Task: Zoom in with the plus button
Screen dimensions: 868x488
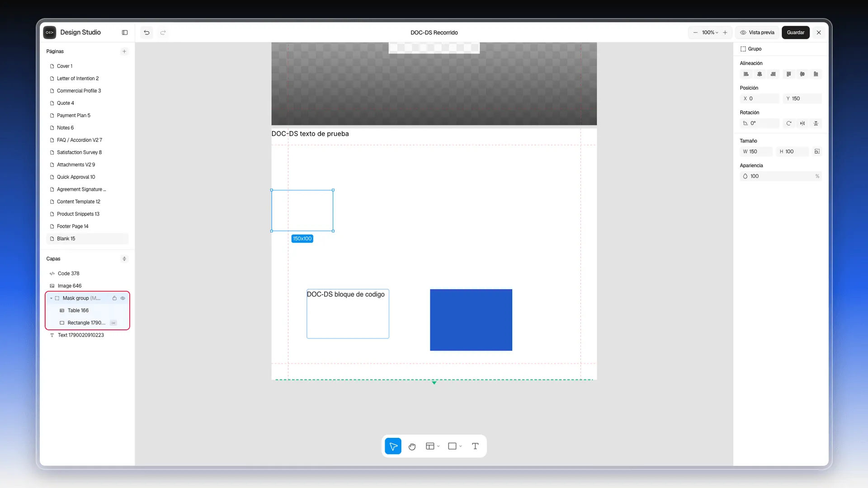Action: pyautogui.click(x=725, y=33)
